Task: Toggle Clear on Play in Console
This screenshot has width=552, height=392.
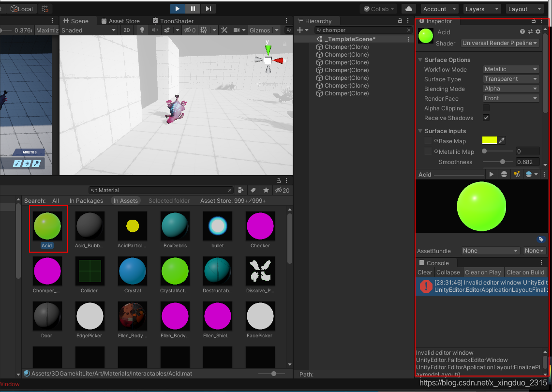Action: tap(483, 272)
